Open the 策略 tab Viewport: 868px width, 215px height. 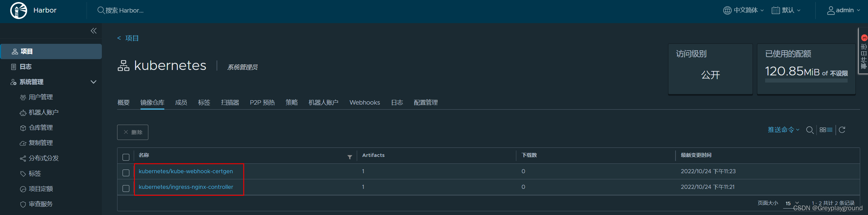(292, 103)
